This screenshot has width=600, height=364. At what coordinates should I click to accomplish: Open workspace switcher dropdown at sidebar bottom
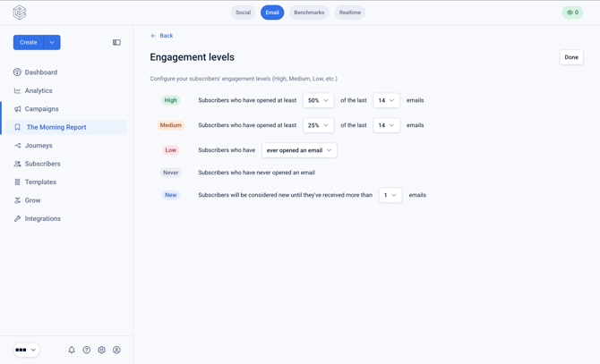click(x=26, y=350)
